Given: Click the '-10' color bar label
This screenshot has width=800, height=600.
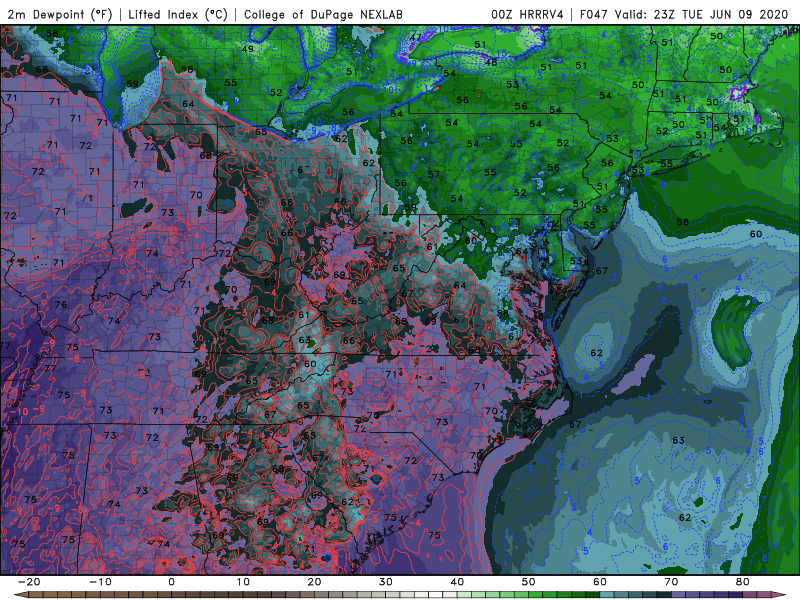Looking at the screenshot, I should point(99,582).
